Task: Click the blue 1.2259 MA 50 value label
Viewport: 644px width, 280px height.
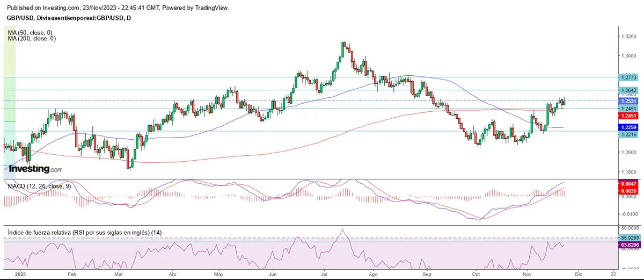Action: (x=627, y=127)
